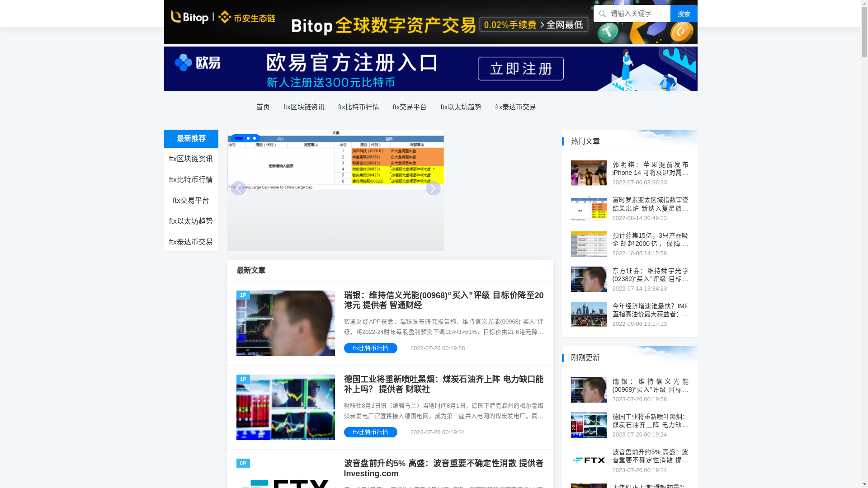
Task: Open hot article 富时罗素亚太区域指数审查
Action: click(x=650, y=204)
